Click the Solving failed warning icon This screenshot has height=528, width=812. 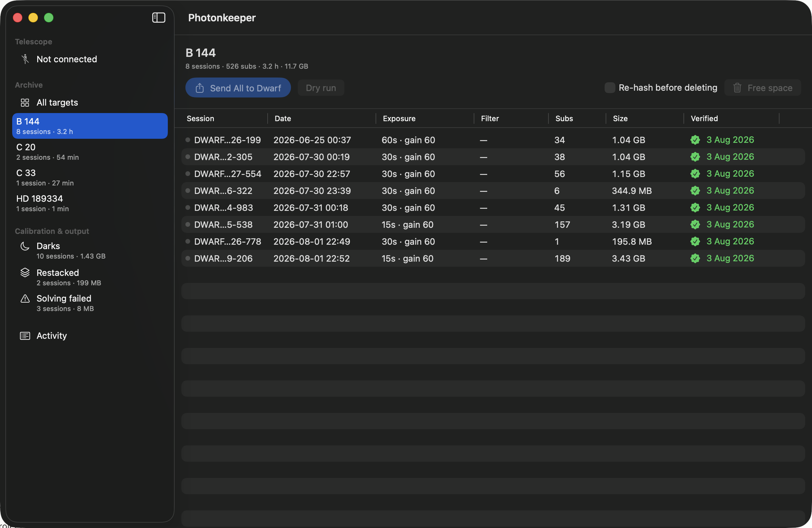click(x=25, y=299)
